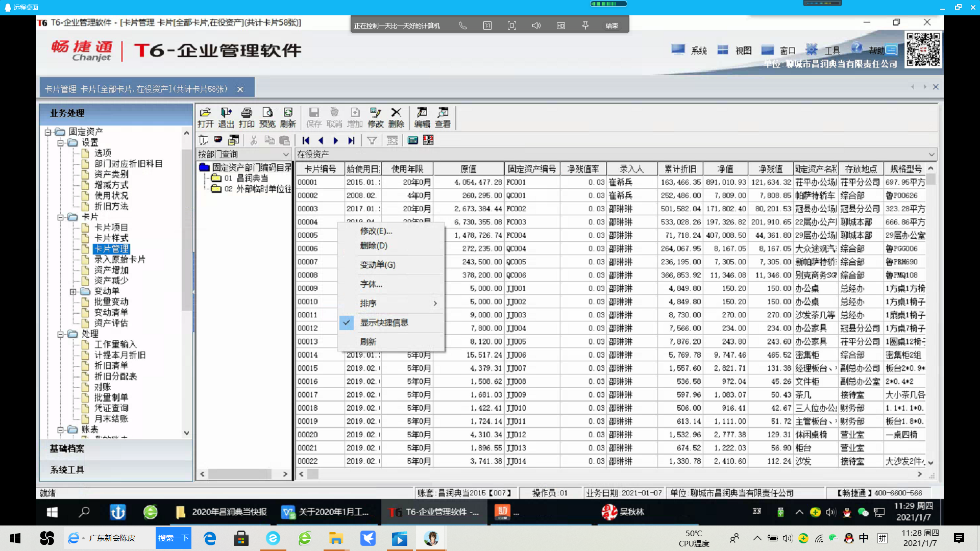Click the calculator icon in secondary toolbar
Image resolution: width=980 pixels, height=551 pixels.
pyautogui.click(x=413, y=140)
